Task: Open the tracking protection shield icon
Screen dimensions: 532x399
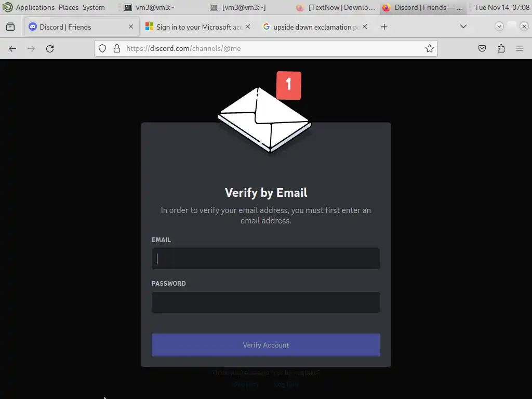Action: pyautogui.click(x=102, y=48)
